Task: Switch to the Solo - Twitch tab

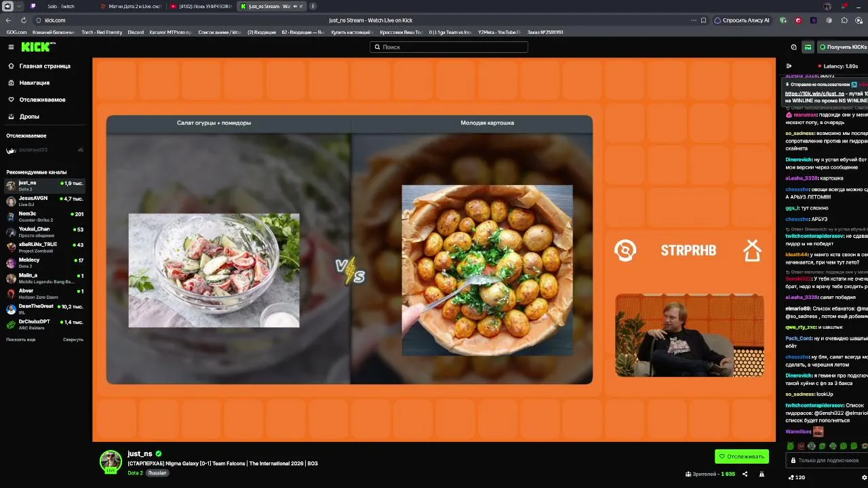Action: pyautogui.click(x=61, y=6)
